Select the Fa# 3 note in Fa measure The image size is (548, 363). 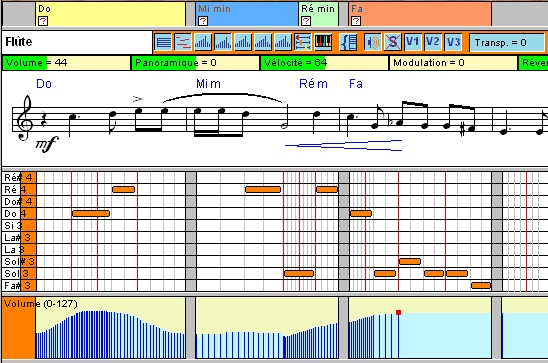pyautogui.click(x=481, y=285)
